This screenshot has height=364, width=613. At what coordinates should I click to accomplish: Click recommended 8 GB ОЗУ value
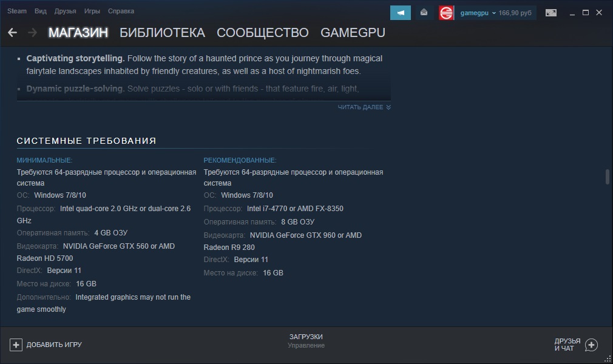pos(298,222)
